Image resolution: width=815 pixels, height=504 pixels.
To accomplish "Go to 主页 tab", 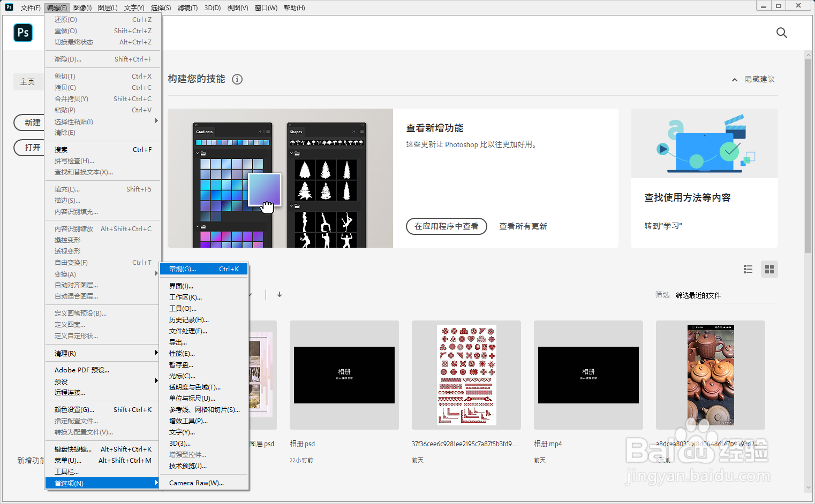I will click(x=28, y=82).
